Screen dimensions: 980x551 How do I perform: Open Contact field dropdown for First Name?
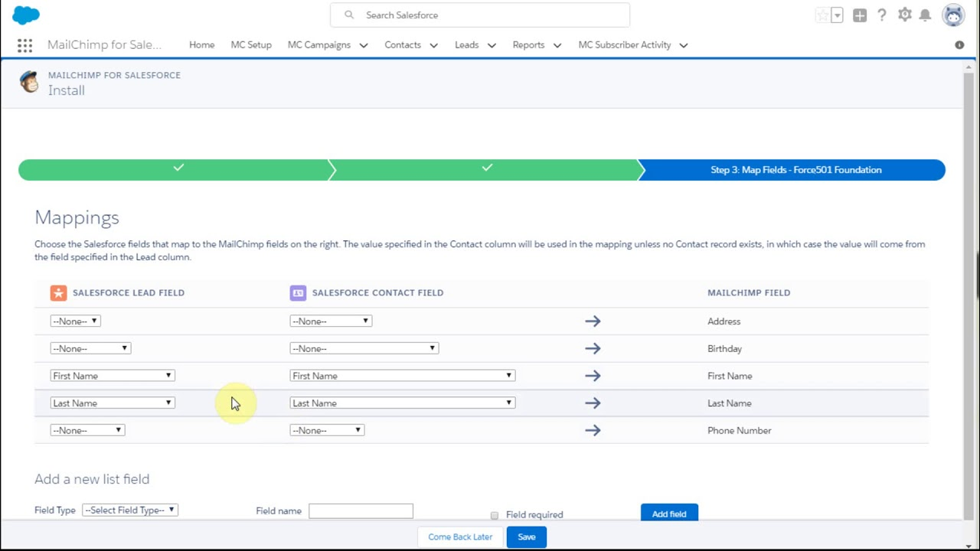[403, 376]
